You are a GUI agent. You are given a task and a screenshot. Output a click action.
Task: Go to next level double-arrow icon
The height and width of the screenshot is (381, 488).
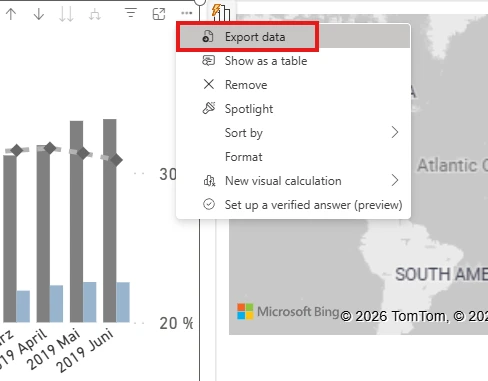click(x=66, y=15)
